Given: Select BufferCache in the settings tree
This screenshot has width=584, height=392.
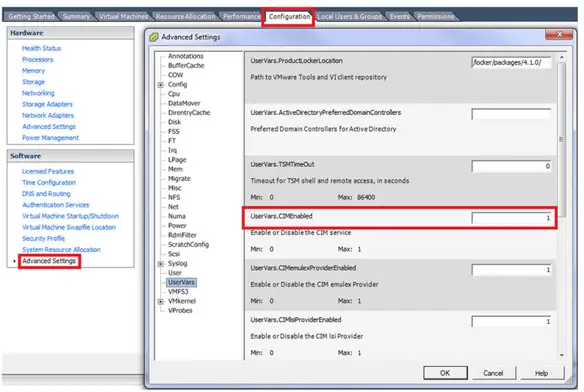Looking at the screenshot, I should 186,65.
